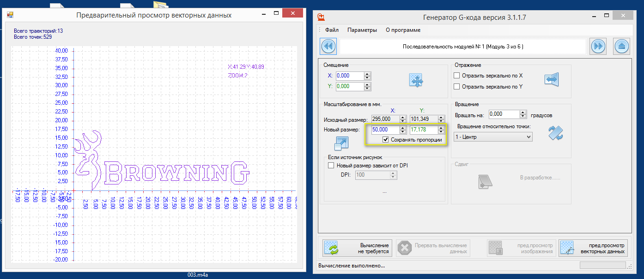Click the rotation degrees input field
This screenshot has width=644, height=279.
click(x=504, y=114)
